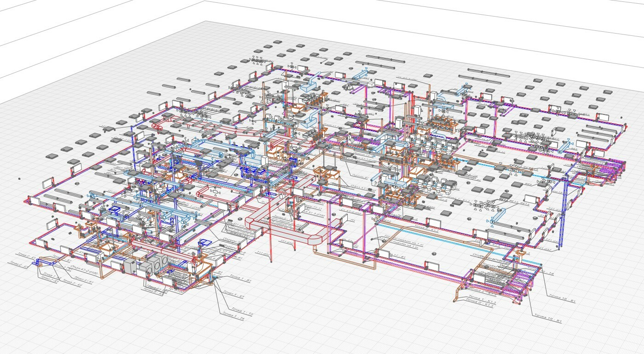
Task: Select the 'Точка 19 - В1' callout label
Action: tap(548, 318)
